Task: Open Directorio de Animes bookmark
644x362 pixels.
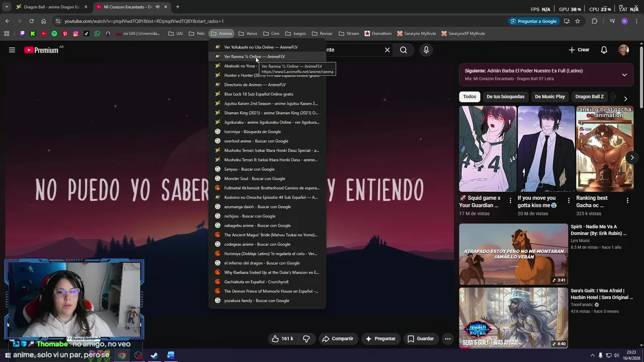Action: coord(267,84)
